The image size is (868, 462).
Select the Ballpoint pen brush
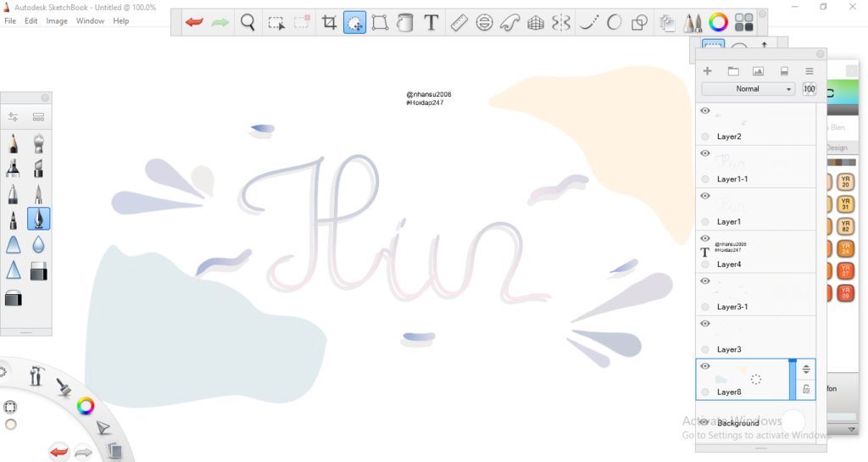14,193
